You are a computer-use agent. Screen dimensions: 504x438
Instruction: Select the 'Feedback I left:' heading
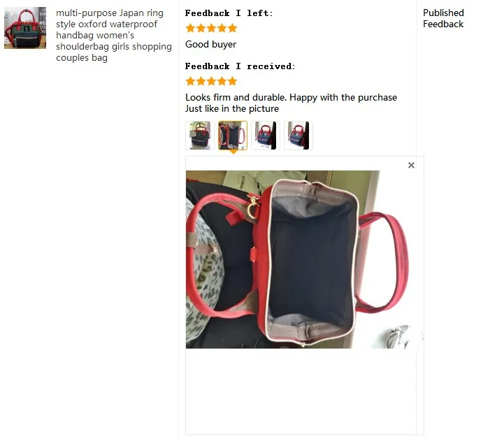coord(229,13)
